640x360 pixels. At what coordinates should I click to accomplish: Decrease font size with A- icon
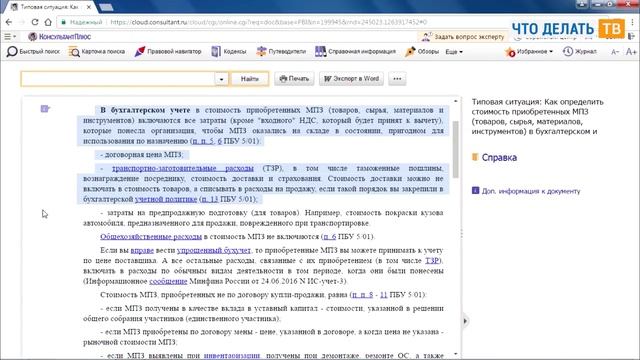point(615,52)
